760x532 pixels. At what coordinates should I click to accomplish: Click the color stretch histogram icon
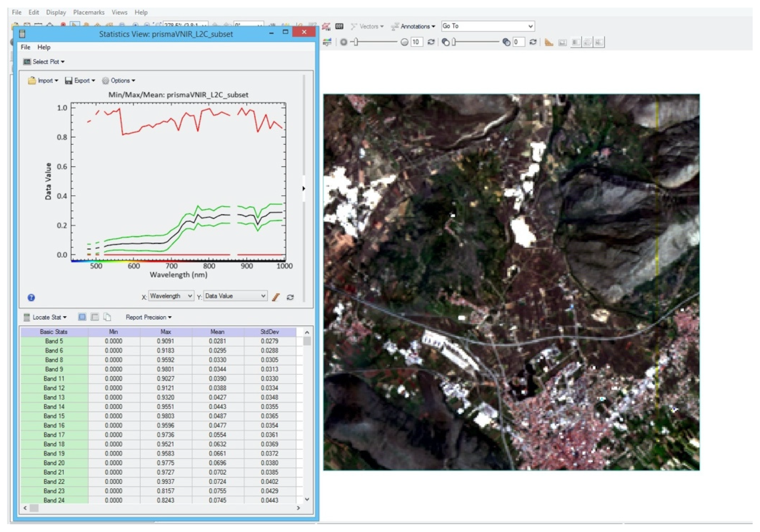click(327, 42)
